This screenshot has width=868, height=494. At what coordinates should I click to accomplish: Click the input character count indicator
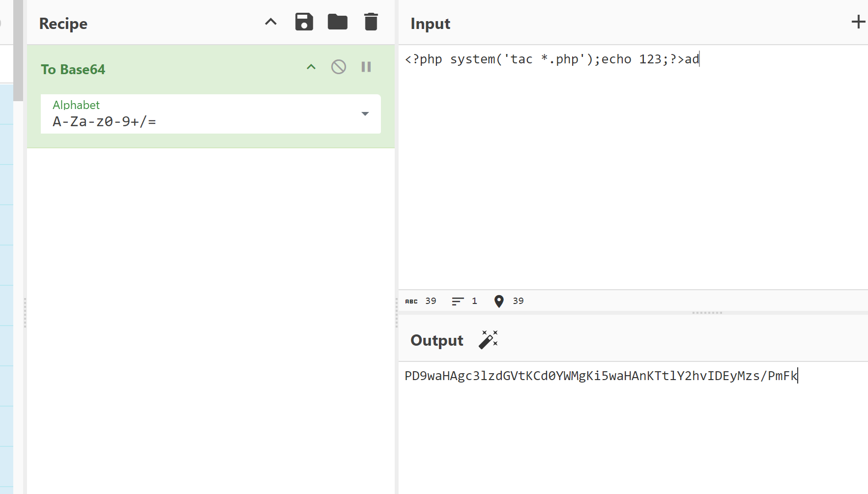(421, 301)
